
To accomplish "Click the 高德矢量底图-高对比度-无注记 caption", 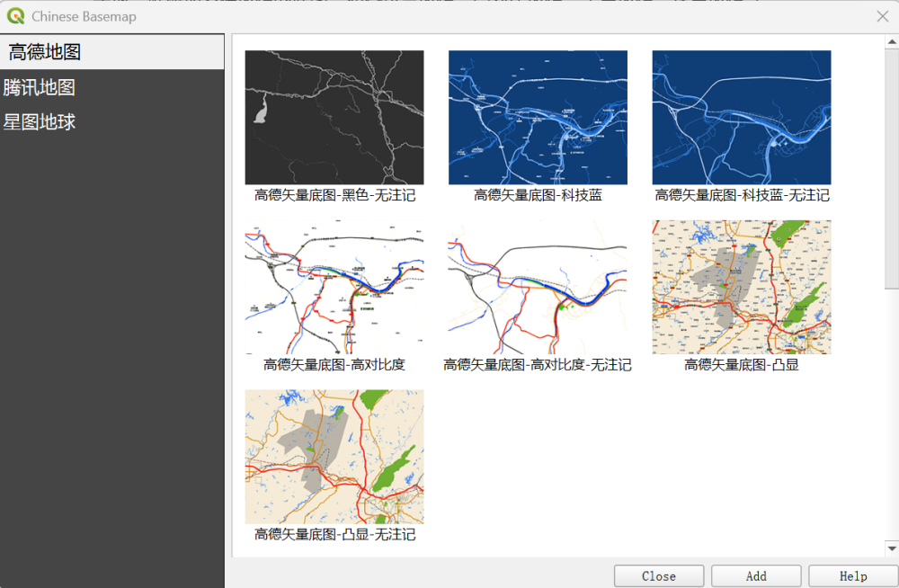I will (x=538, y=365).
